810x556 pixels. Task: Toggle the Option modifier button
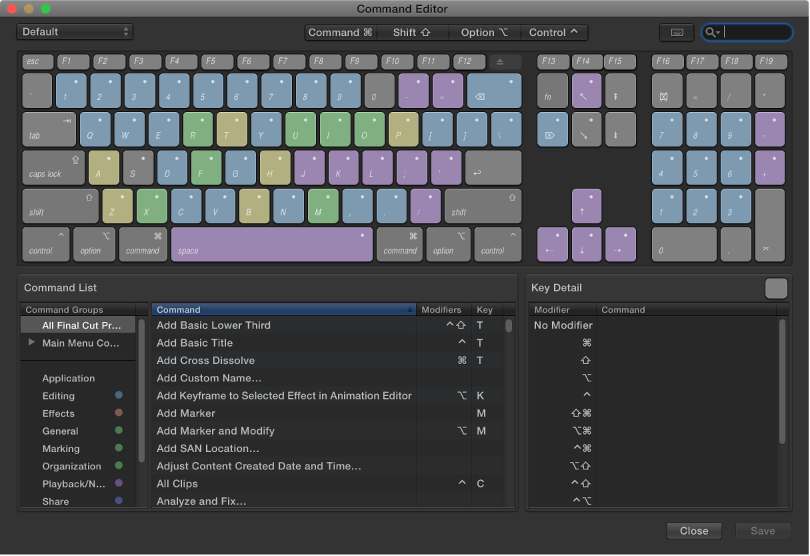click(x=484, y=33)
